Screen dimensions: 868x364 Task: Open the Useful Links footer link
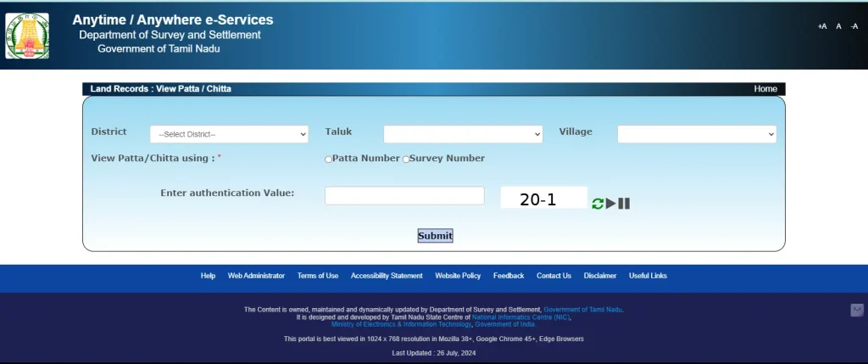coord(648,276)
